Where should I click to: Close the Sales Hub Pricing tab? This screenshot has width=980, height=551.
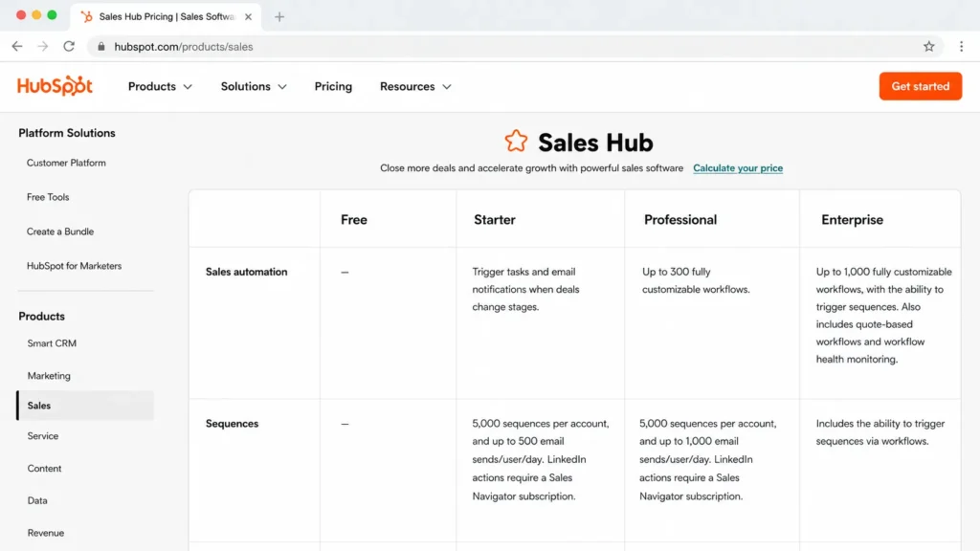(248, 17)
